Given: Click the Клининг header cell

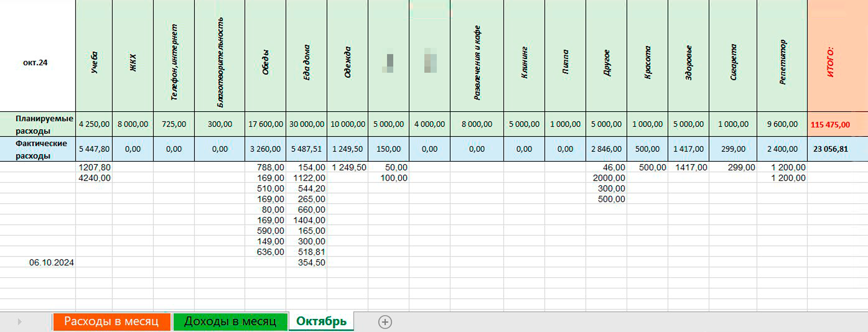Looking at the screenshot, I should pos(524,56).
